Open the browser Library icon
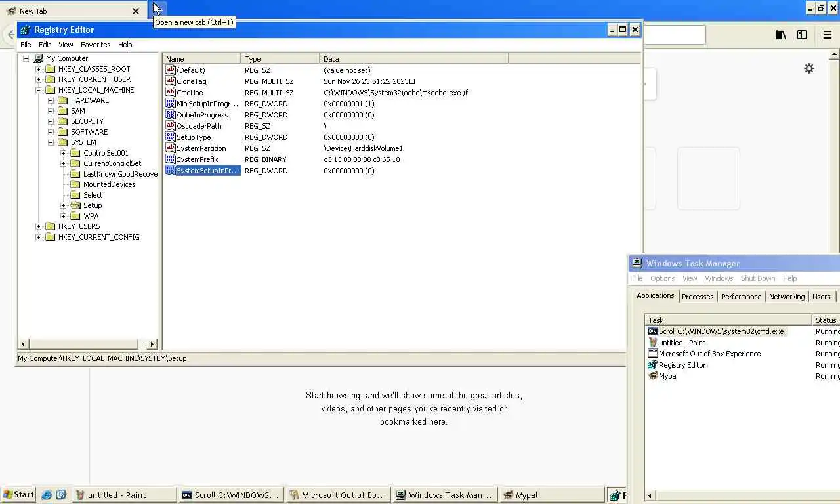 781,35
